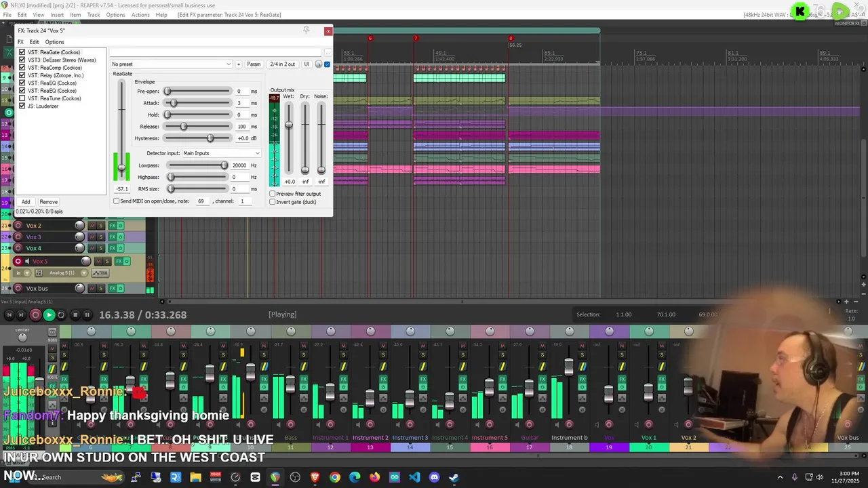Open the Detector input dropdown
Image resolution: width=868 pixels, height=488 pixels.
pyautogui.click(x=221, y=153)
